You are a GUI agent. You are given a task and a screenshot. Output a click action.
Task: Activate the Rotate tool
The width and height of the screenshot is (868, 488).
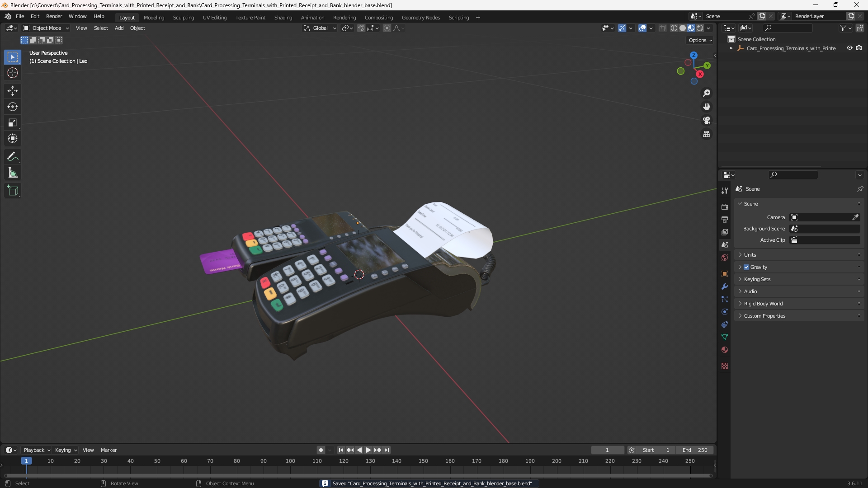13,107
